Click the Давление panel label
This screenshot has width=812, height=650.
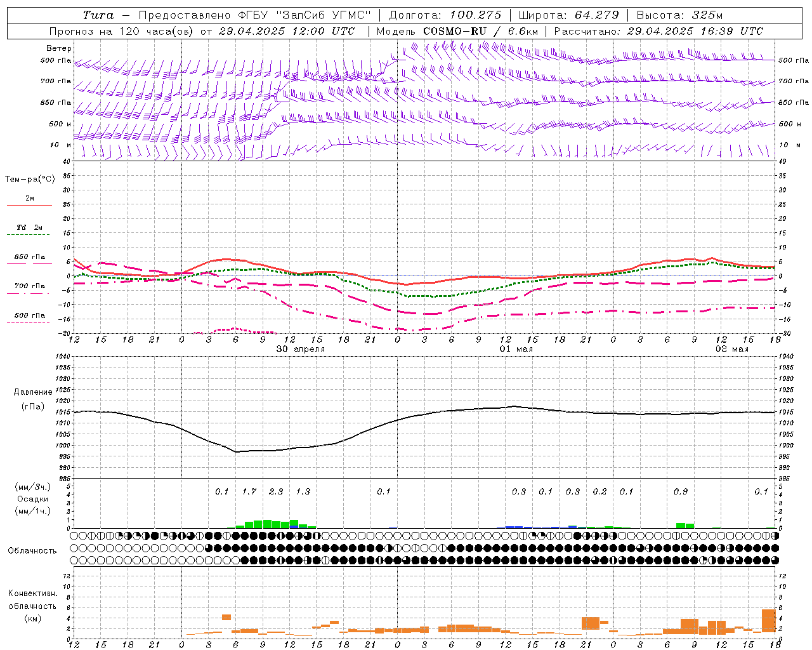point(32,392)
